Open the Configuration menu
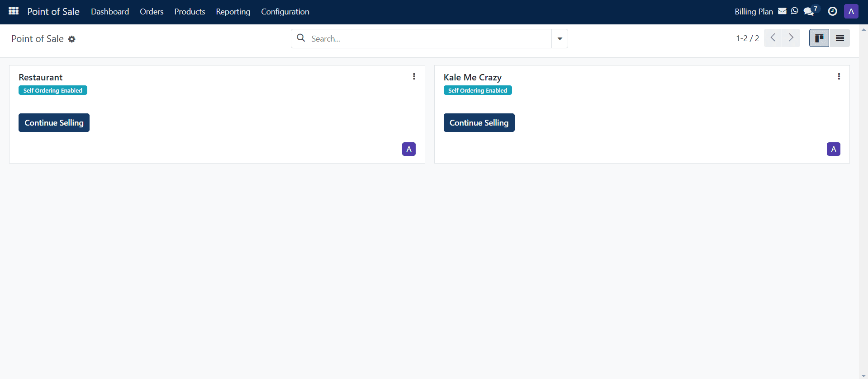Image resolution: width=868 pixels, height=379 pixels. coord(285,12)
